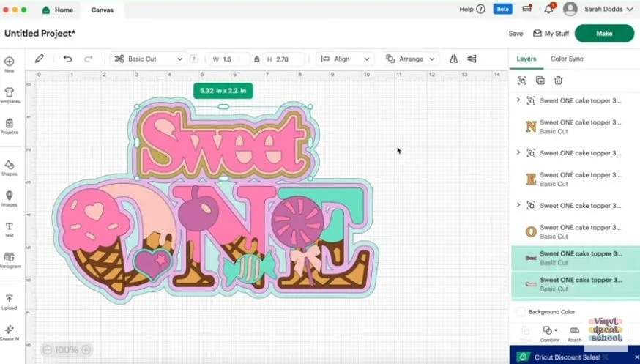
Task: Open the Shapes tool
Action: click(9, 168)
